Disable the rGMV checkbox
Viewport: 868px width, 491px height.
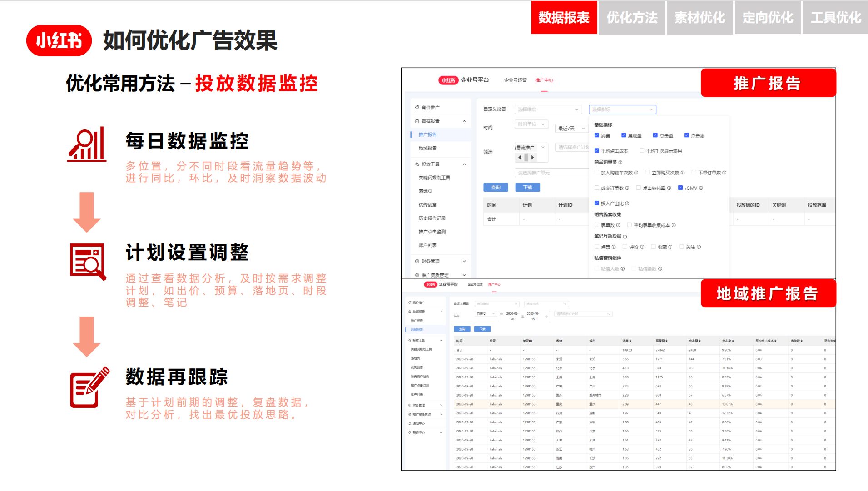pyautogui.click(x=680, y=187)
